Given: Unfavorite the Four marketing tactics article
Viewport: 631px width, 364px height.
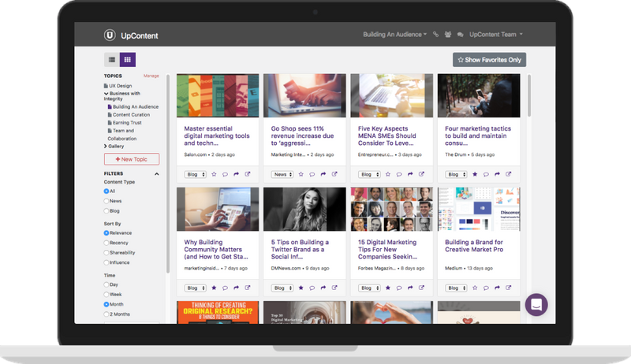Looking at the screenshot, I should [475, 174].
